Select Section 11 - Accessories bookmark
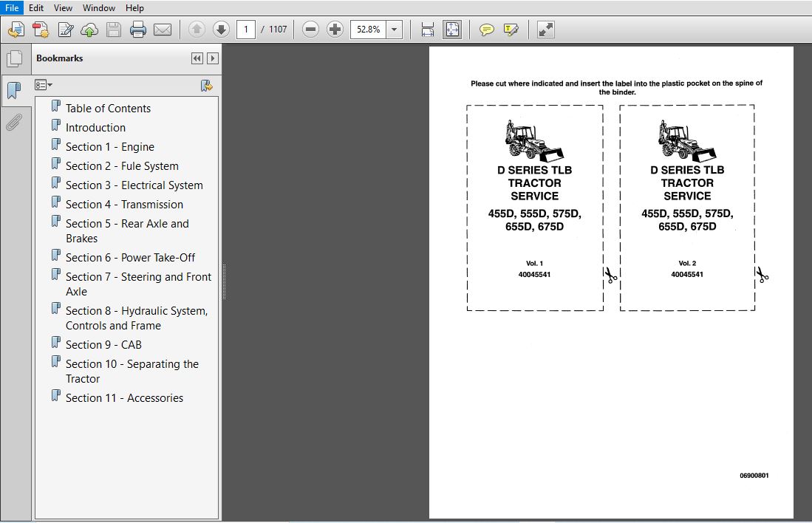The height and width of the screenshot is (523, 812). pyautogui.click(x=124, y=397)
